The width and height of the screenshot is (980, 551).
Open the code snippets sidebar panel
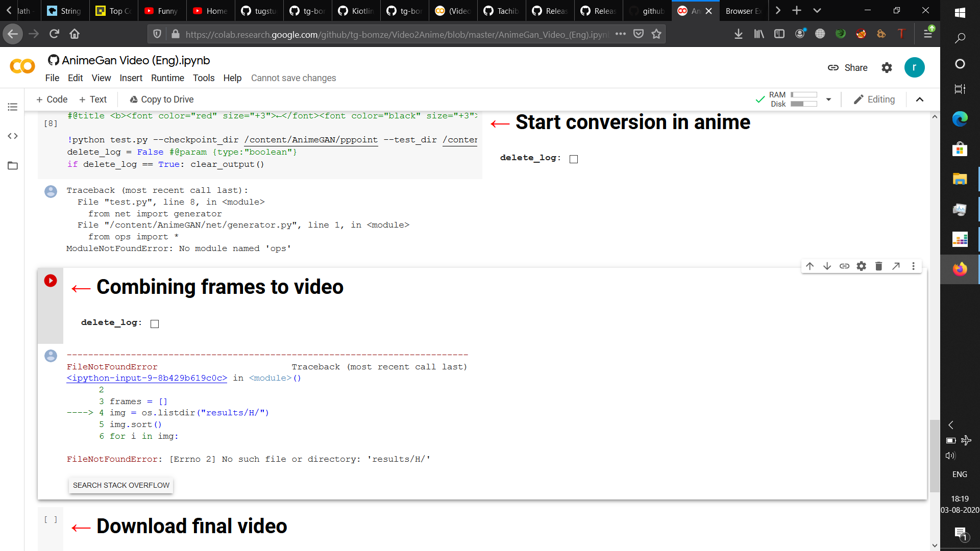[x=12, y=136]
